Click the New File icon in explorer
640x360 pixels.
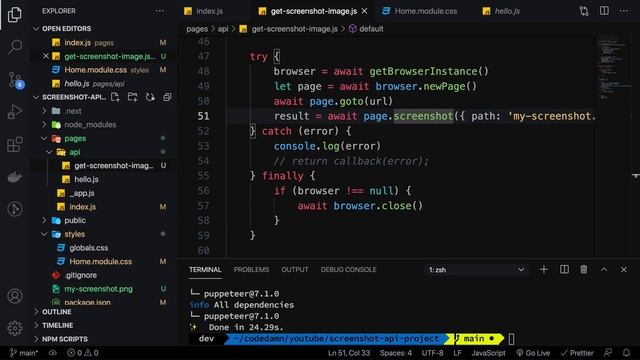click(x=115, y=97)
